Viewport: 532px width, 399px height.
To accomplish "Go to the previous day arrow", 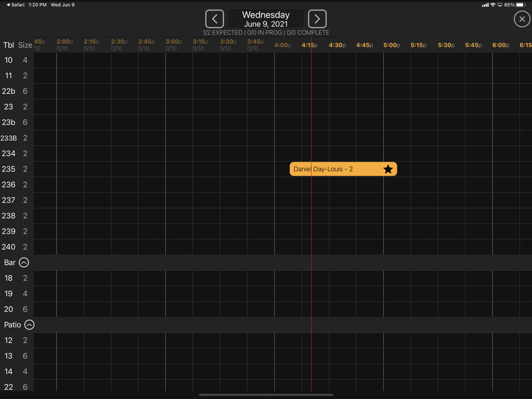I will click(214, 19).
